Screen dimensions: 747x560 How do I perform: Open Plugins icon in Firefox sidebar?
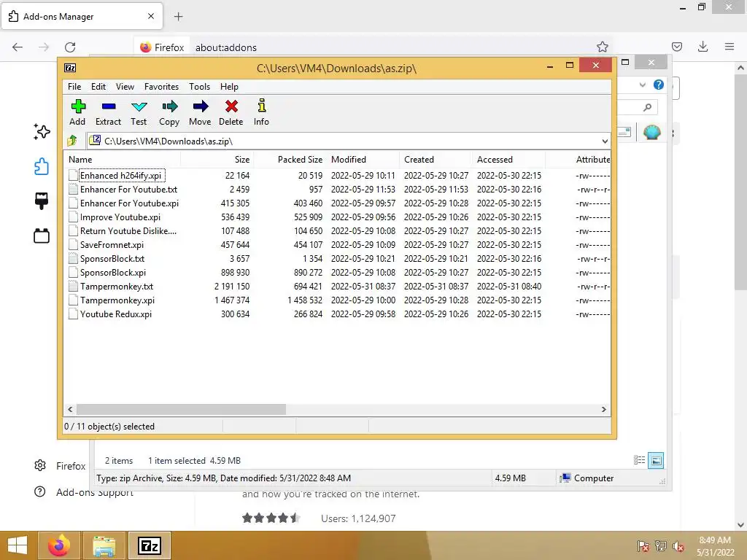click(x=42, y=236)
